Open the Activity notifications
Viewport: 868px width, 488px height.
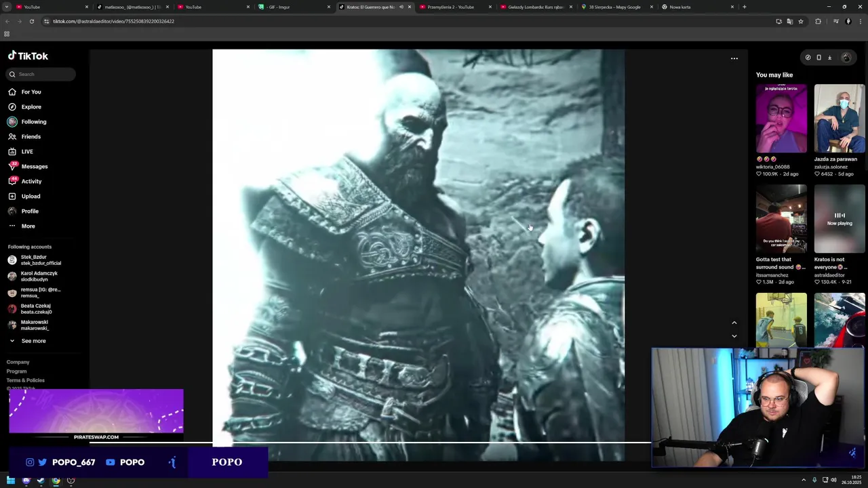pyautogui.click(x=25, y=181)
